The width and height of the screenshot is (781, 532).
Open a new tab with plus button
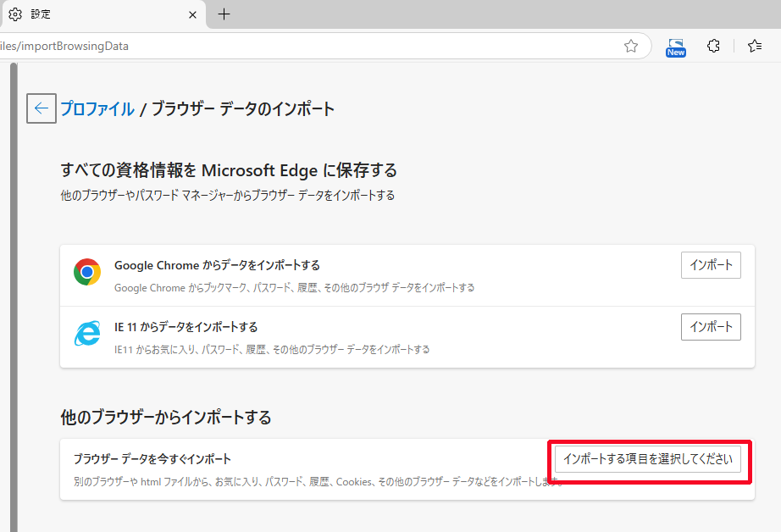(224, 14)
